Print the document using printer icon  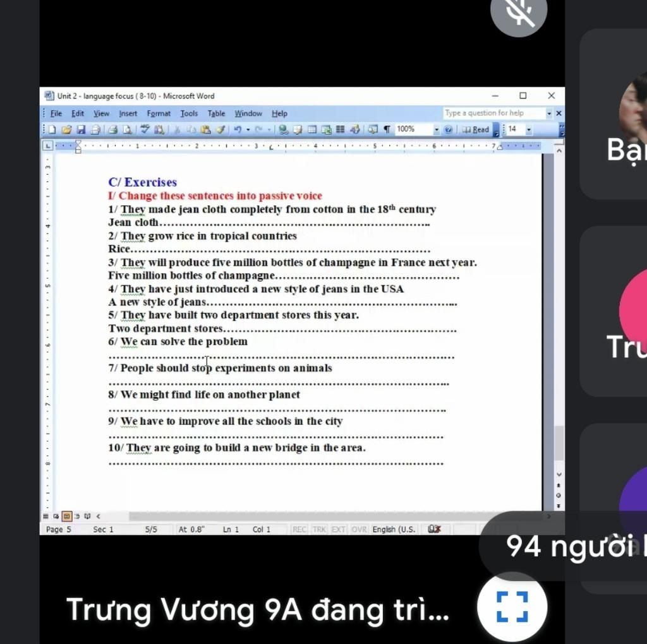[112, 129]
